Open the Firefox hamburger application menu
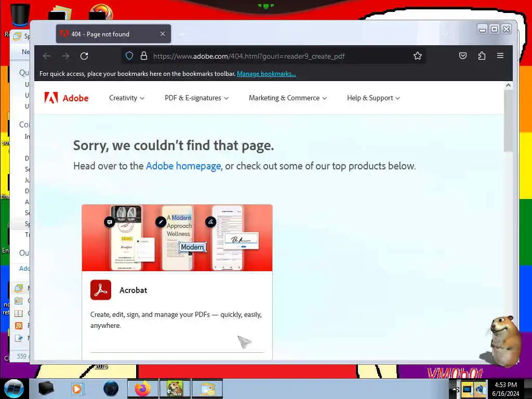This screenshot has width=532, height=399. coord(500,55)
